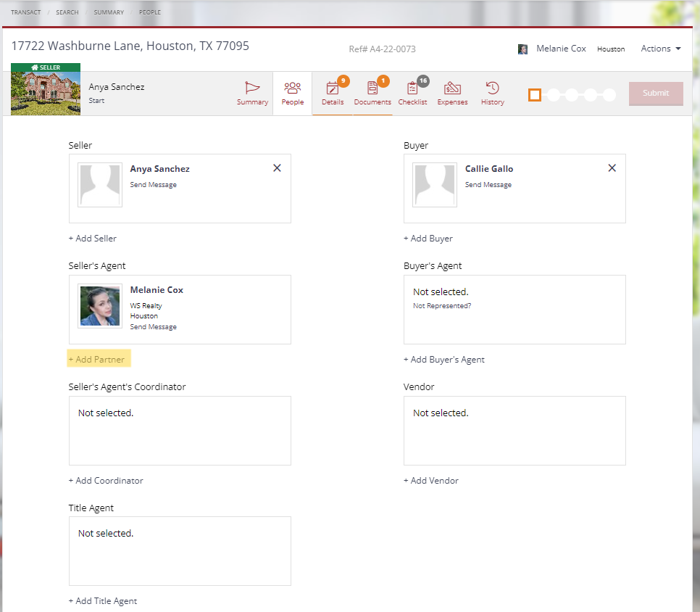The image size is (700, 612).
Task: Switch to the SEARCH menu item
Action: point(67,12)
